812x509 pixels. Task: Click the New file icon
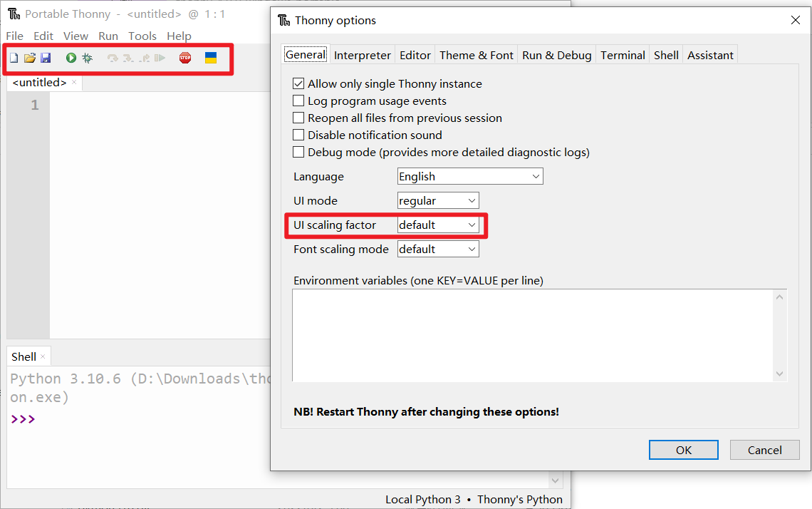pos(13,58)
